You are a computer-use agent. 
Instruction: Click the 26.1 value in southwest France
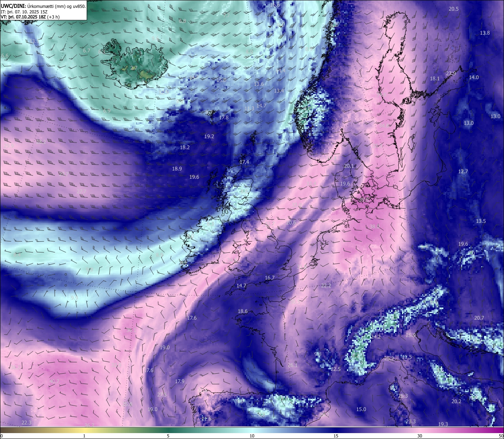293,365
